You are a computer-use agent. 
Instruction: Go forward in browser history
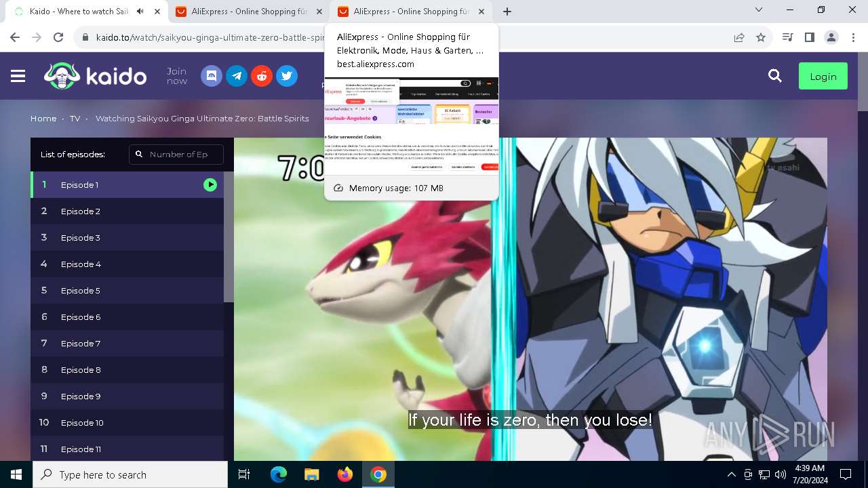(37, 37)
